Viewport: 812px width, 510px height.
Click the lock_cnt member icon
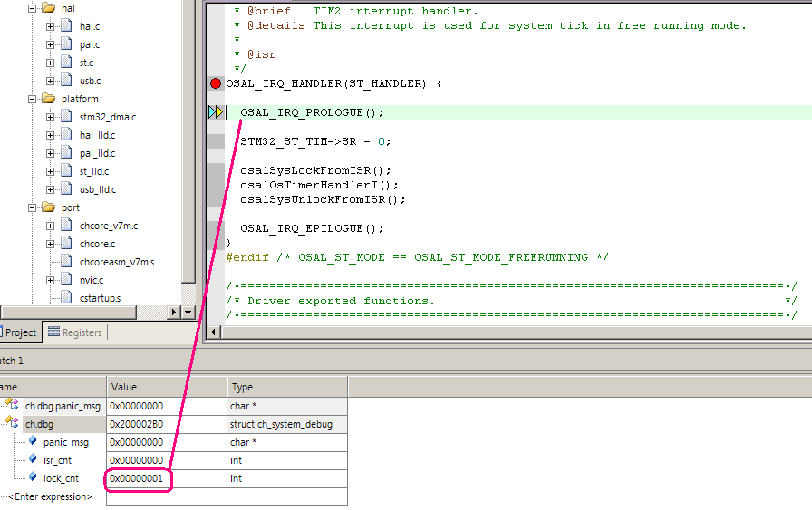(x=33, y=476)
